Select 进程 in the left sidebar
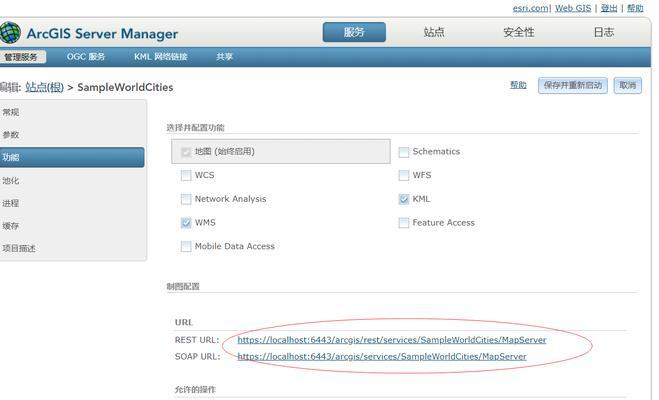 11,203
